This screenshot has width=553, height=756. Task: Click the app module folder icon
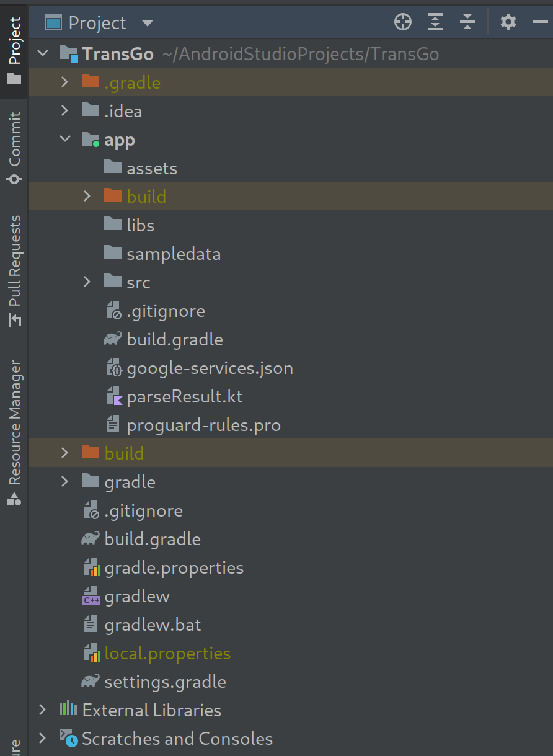91,140
